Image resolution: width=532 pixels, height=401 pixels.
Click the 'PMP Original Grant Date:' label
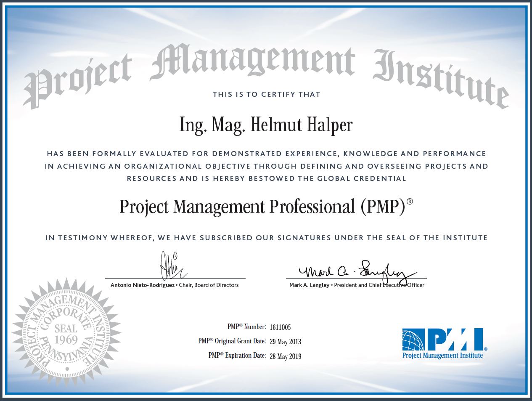coord(232,341)
